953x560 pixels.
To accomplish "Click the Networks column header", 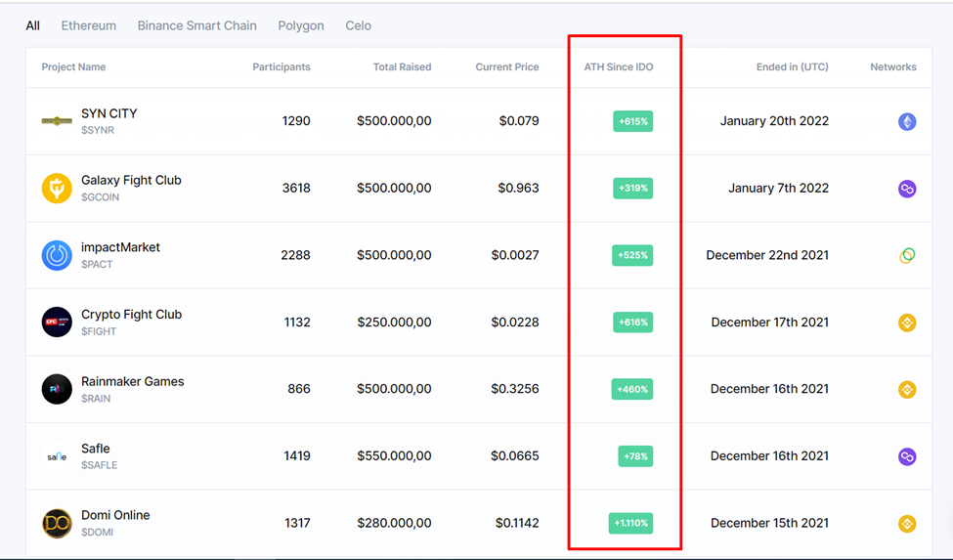I will pyautogui.click(x=892, y=66).
